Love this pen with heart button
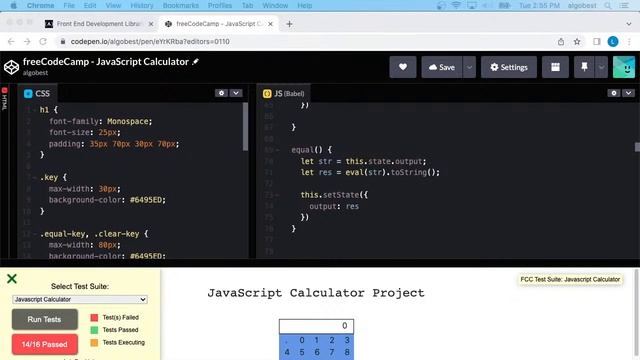The width and height of the screenshot is (640, 360). pos(403,67)
